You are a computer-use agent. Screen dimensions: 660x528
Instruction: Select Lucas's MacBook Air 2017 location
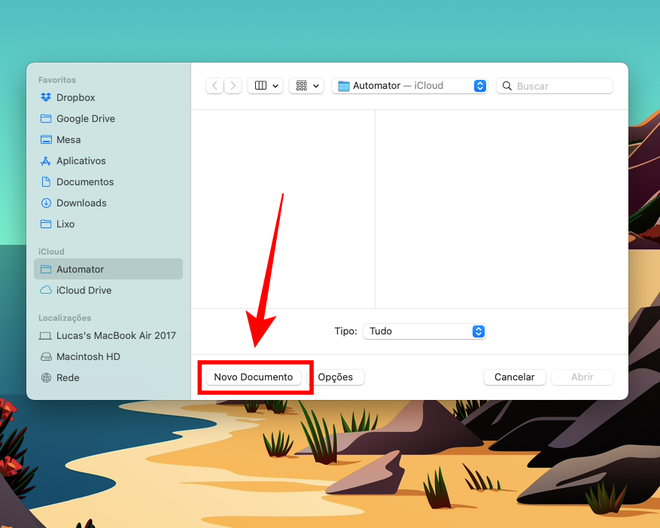(x=107, y=335)
